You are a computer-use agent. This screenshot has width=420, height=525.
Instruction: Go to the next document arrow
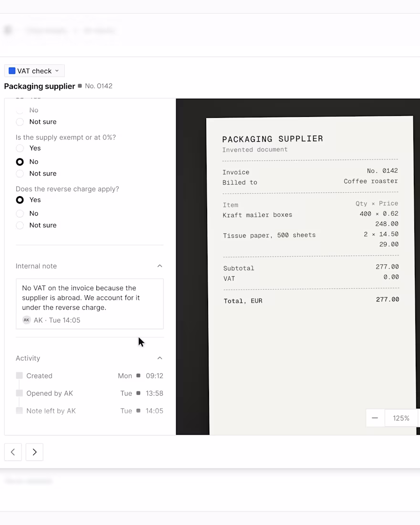click(x=34, y=452)
